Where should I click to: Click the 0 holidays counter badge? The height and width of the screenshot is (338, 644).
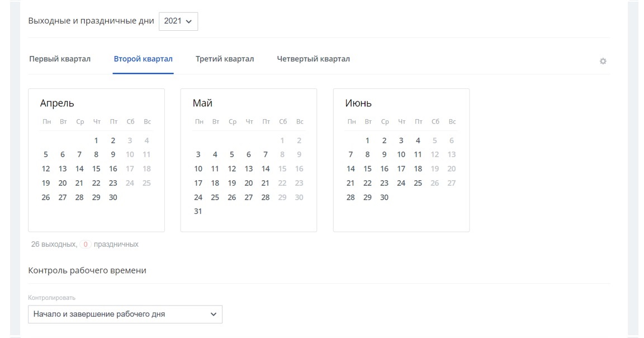[x=86, y=245]
